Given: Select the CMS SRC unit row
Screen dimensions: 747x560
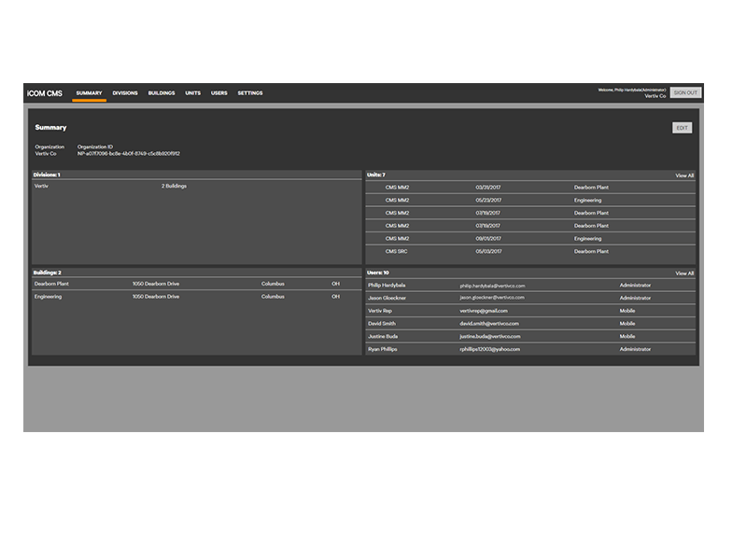Looking at the screenshot, I should click(530, 251).
